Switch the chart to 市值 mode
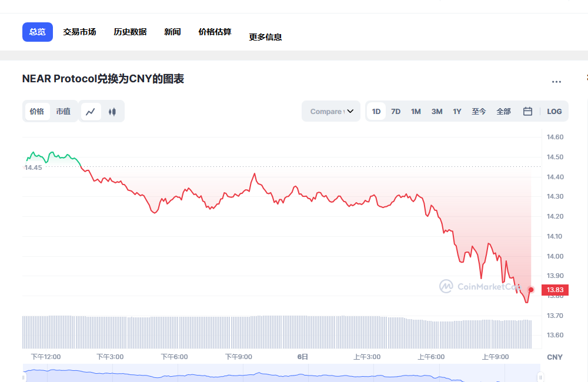Screen dimensions: 588x382 tap(64, 111)
